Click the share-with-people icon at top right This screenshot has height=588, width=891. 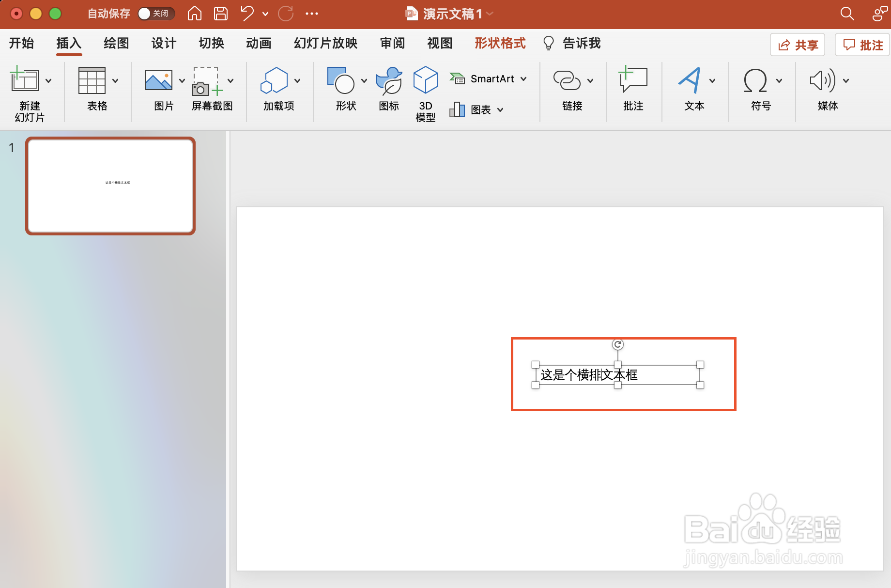pos(879,14)
